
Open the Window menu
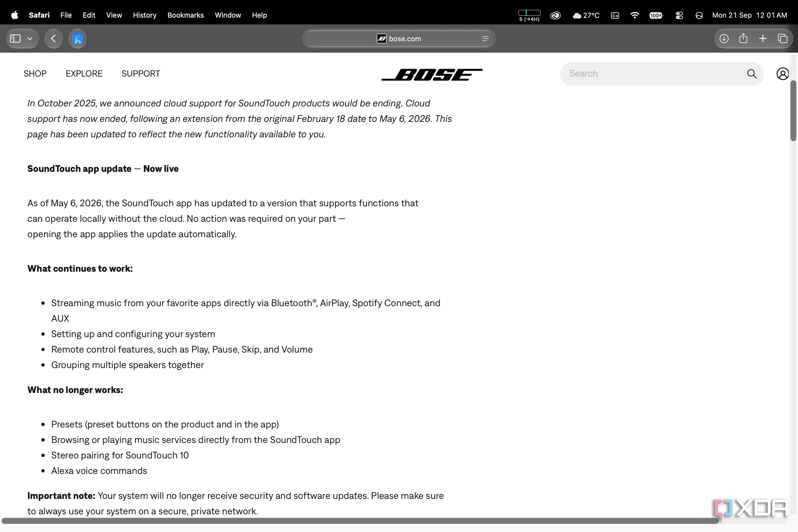click(228, 15)
